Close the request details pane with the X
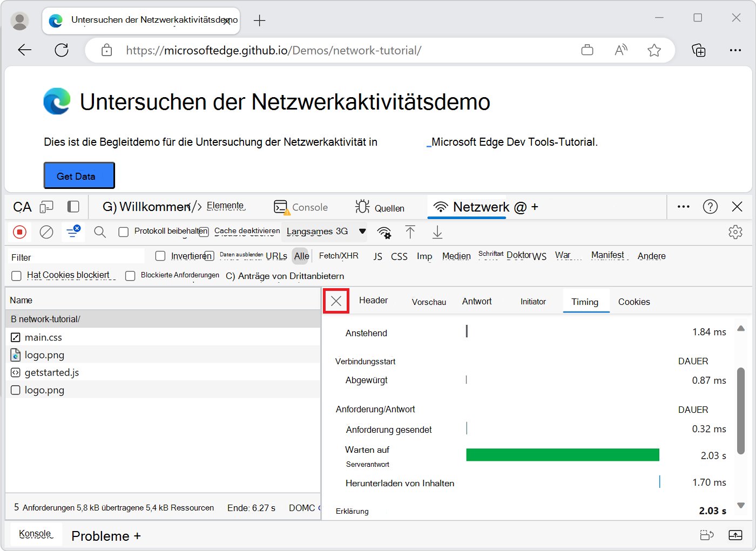The height and width of the screenshot is (551, 756). [336, 301]
